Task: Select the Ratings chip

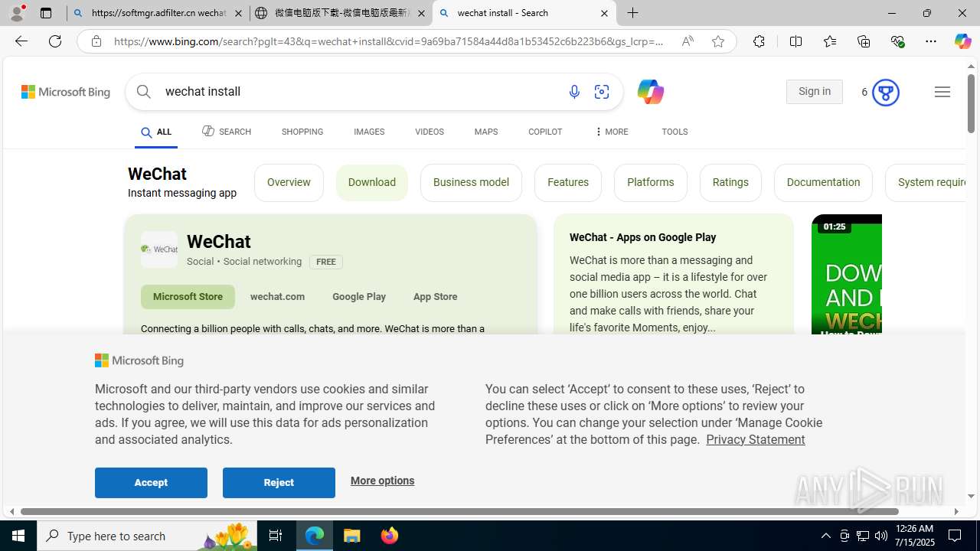Action: pyautogui.click(x=730, y=182)
